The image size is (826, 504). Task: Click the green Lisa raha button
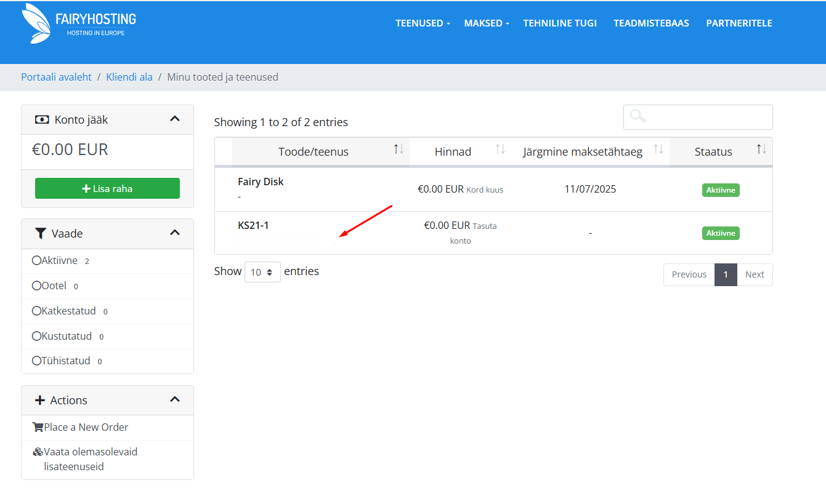coord(107,188)
